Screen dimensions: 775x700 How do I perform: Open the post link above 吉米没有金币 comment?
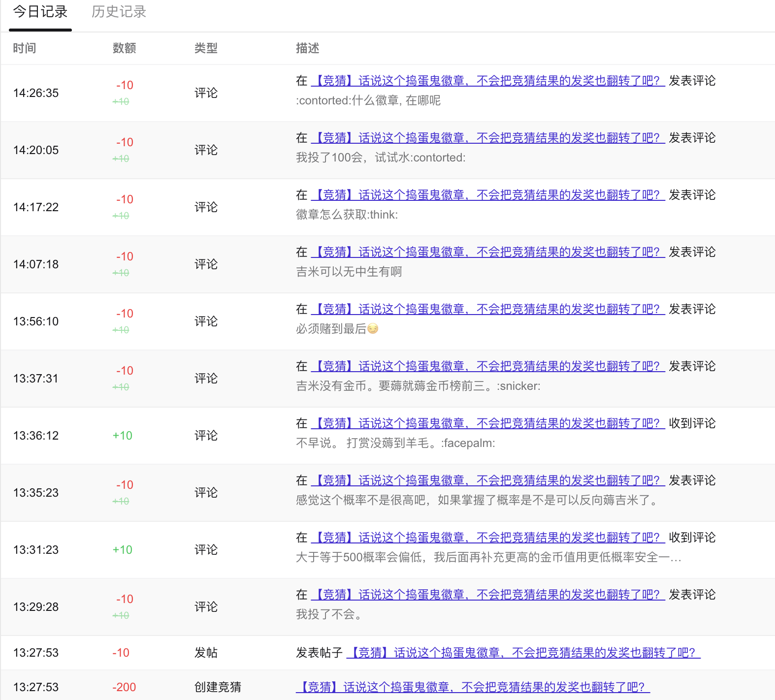(x=487, y=366)
